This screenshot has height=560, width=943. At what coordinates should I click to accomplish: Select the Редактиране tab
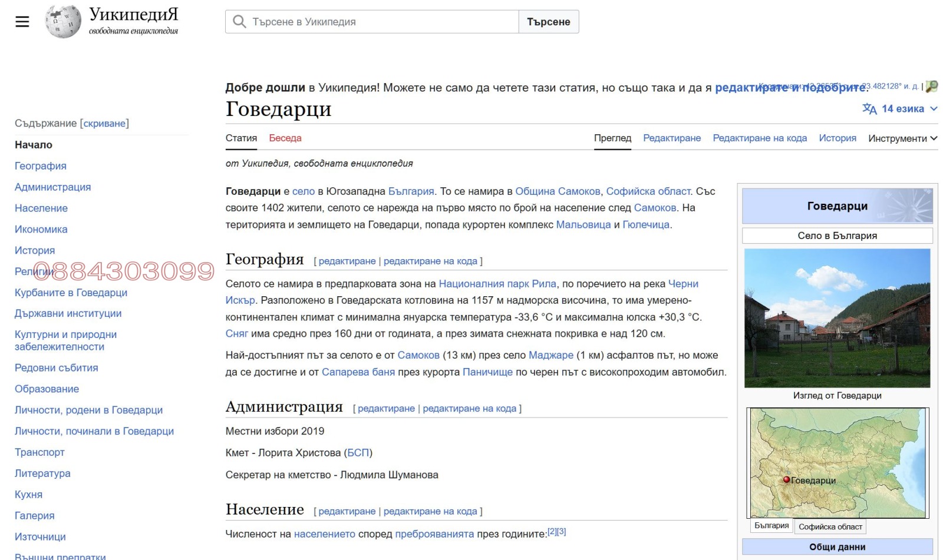tap(672, 138)
